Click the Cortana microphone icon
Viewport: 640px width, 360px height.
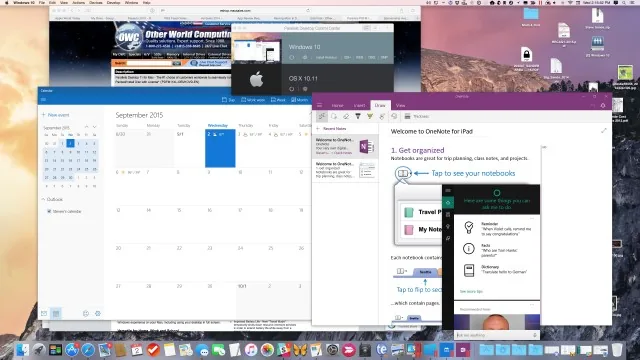point(535,335)
